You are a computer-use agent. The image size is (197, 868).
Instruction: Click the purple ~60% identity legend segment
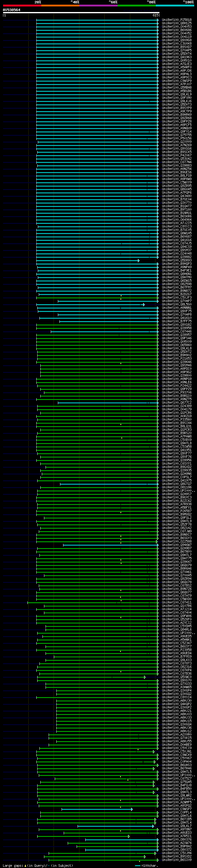click(x=99, y=6)
